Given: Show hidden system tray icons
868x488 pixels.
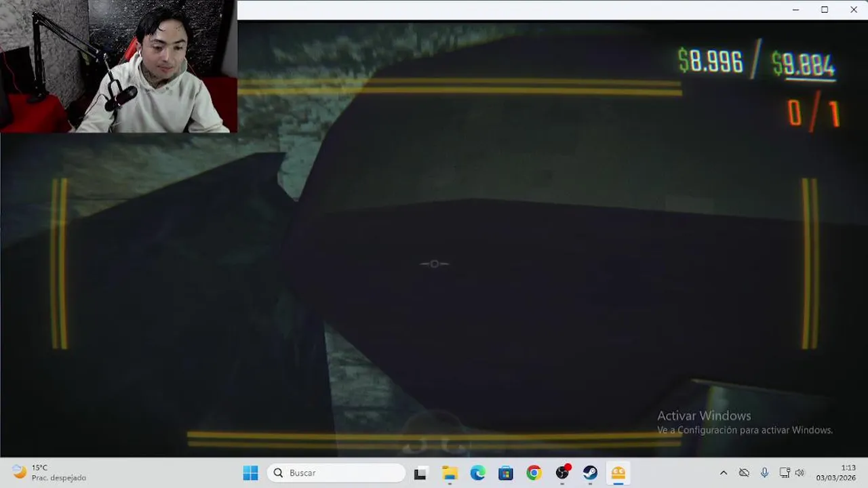Looking at the screenshot, I should [x=724, y=473].
